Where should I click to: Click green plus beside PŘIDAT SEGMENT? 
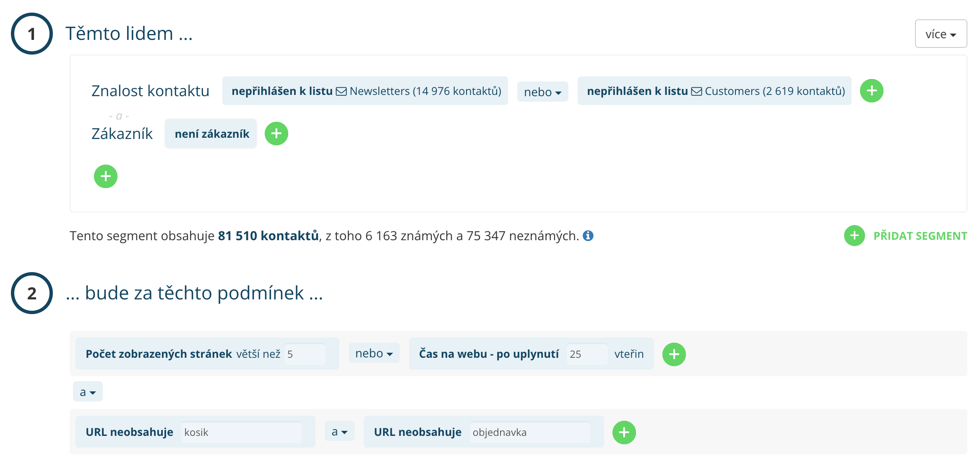[x=854, y=236]
